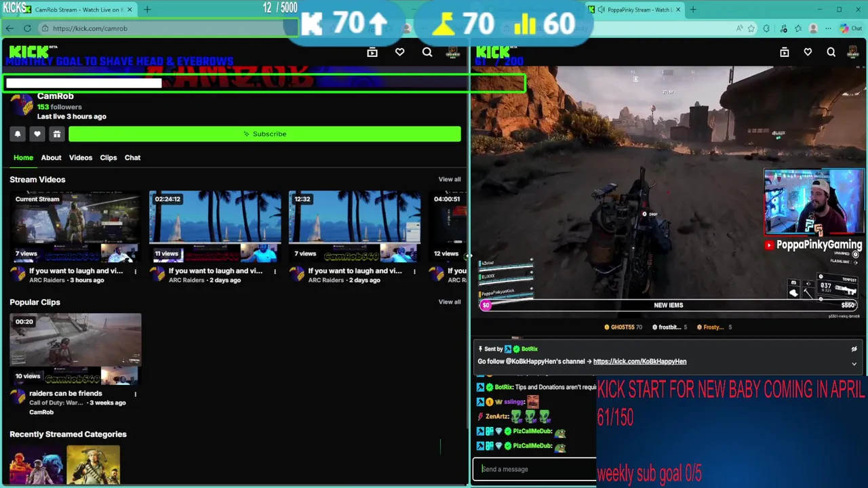Image resolution: width=868 pixels, height=488 pixels.
Task: Add page to favorites with star icon
Action: [751, 28]
